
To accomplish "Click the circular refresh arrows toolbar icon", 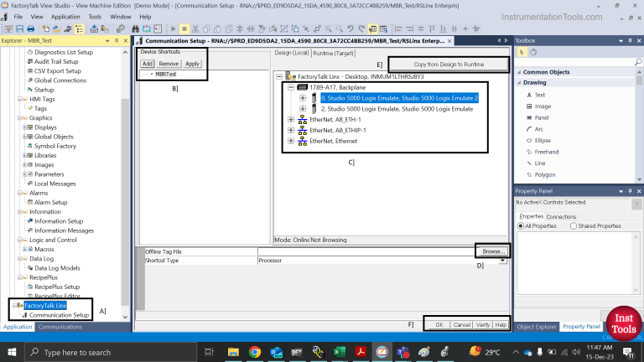I will pos(146,28).
